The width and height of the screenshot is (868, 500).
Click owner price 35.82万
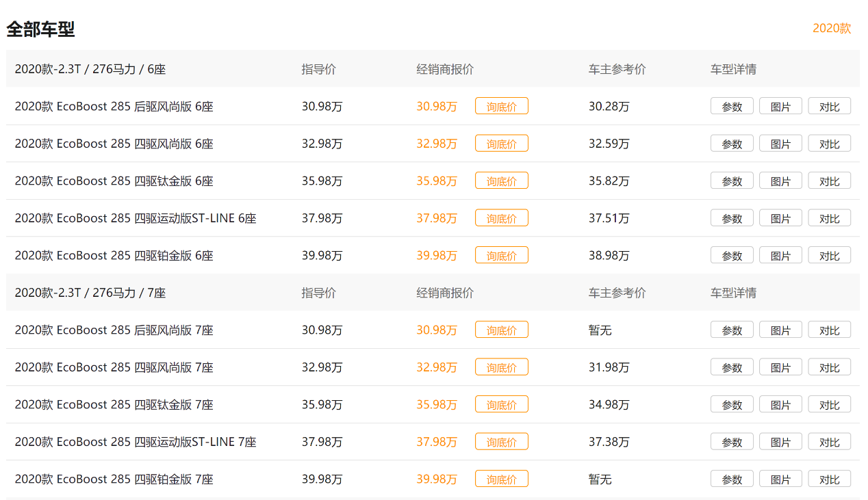[x=609, y=181]
